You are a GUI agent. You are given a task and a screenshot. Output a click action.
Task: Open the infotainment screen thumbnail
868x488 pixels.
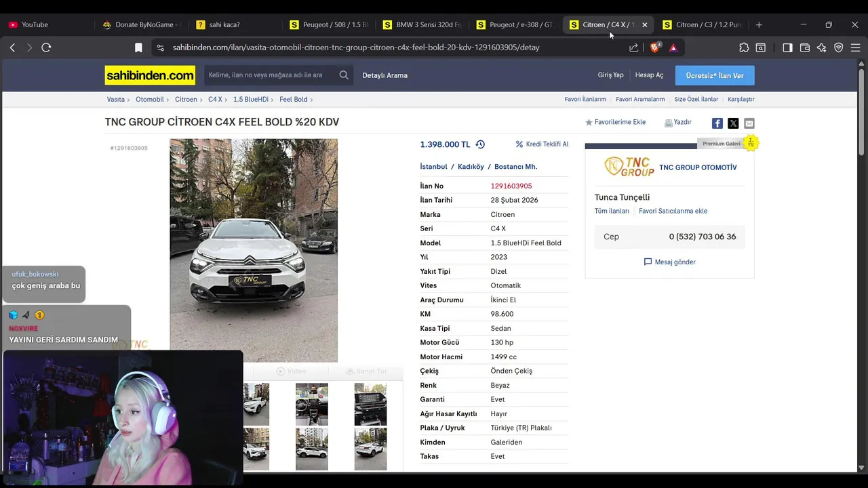(370, 404)
